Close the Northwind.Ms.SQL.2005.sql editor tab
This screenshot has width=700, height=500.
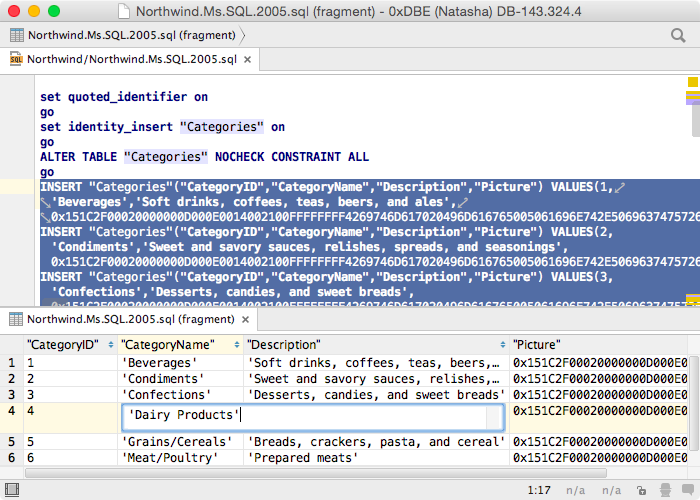pos(247,59)
